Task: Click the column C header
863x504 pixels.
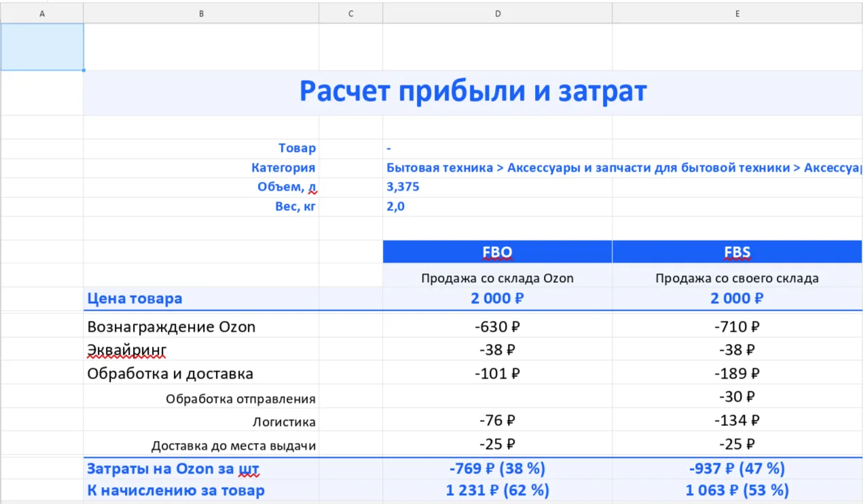Action: coord(350,14)
